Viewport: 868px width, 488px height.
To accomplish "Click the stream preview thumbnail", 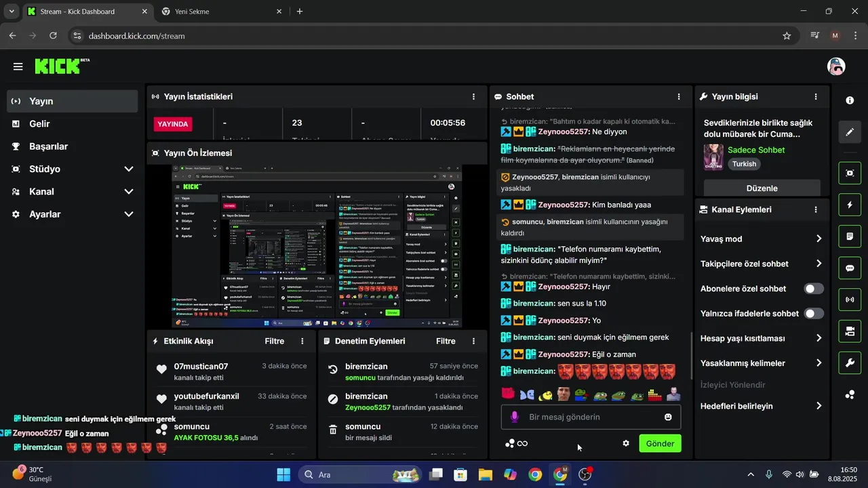I will (317, 247).
